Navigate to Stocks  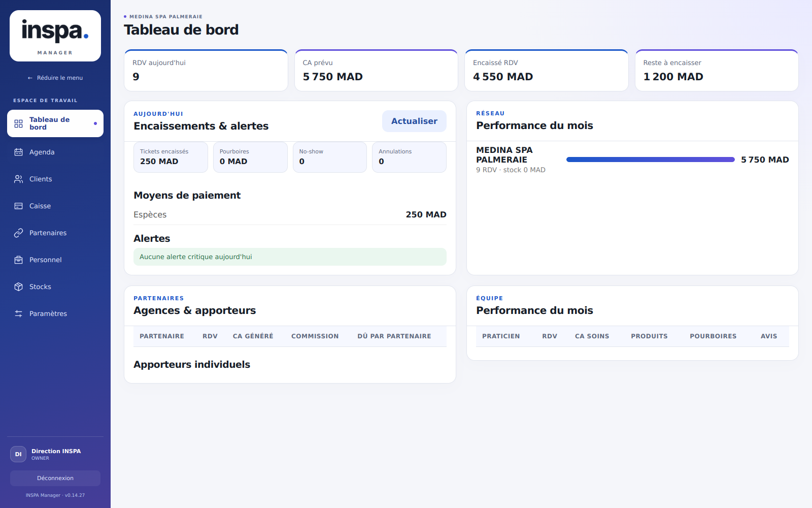(x=55, y=287)
